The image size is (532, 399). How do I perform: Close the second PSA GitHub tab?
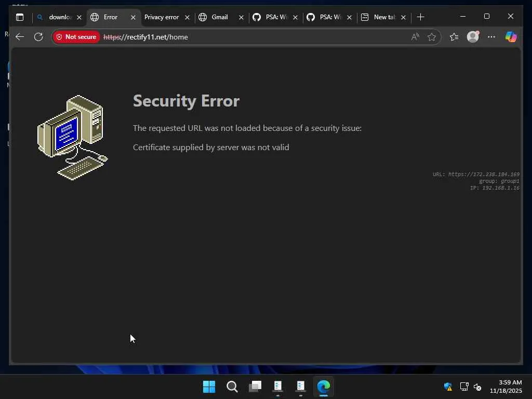coord(349,17)
